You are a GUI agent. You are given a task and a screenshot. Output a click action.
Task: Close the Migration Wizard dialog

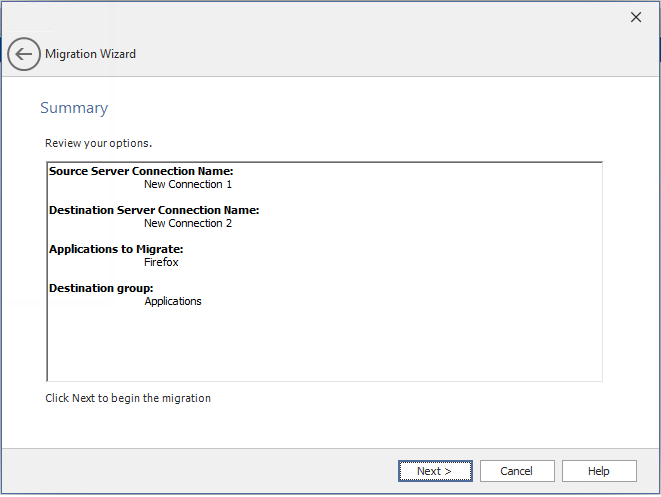635,17
